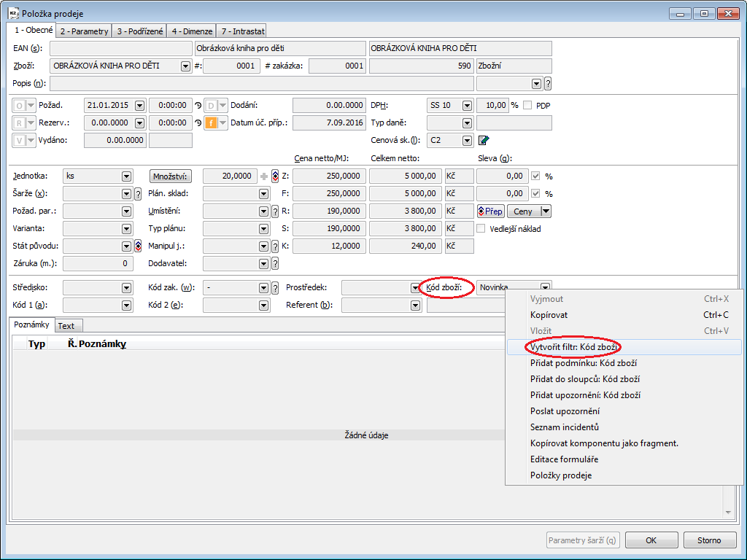Choose Kopírovat komponentu jako fragment
Screen dimensions: 747x560
point(624,443)
